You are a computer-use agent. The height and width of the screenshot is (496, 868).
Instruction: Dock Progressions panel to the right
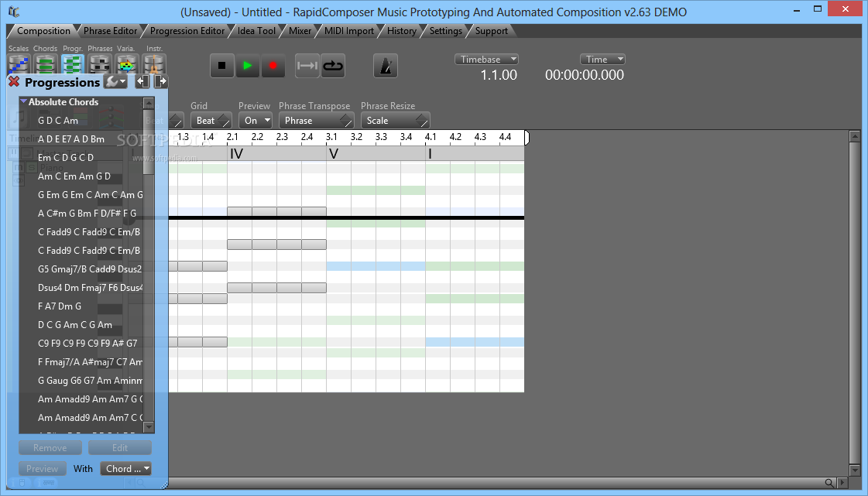point(160,82)
